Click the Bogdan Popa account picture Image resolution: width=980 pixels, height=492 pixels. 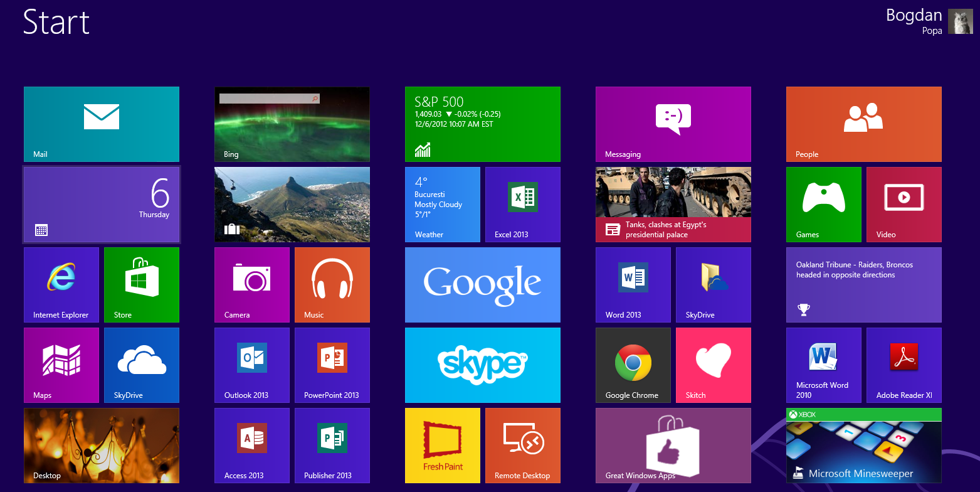click(x=961, y=21)
